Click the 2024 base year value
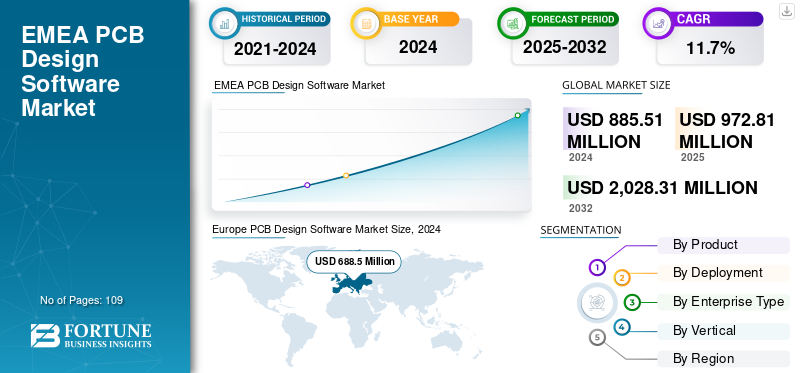This screenshot has height=373, width=800. coord(418,47)
